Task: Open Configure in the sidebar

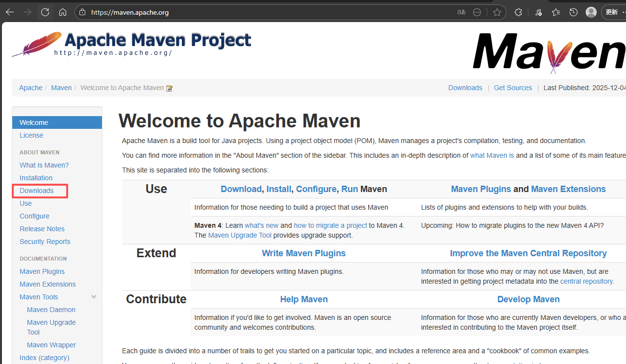Action: coord(34,216)
